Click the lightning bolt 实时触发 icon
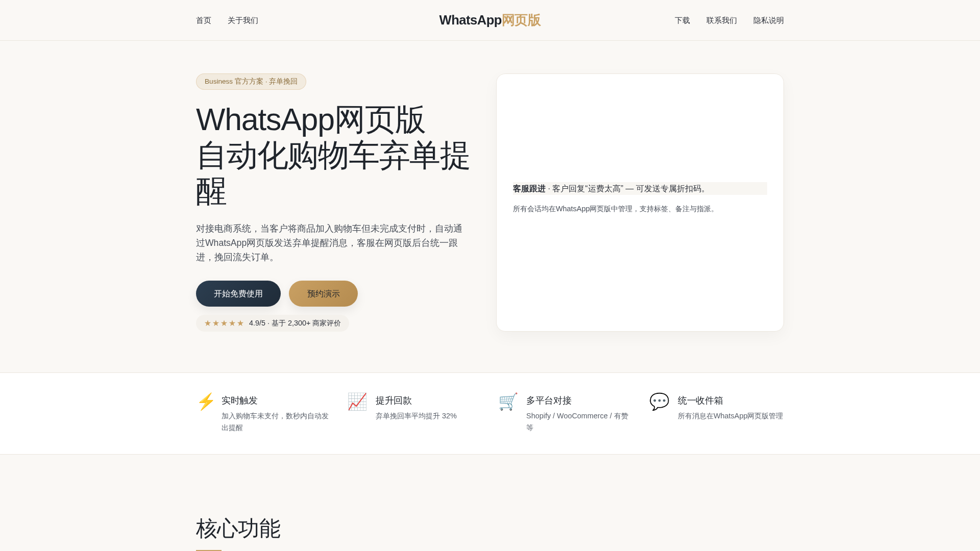 206,402
